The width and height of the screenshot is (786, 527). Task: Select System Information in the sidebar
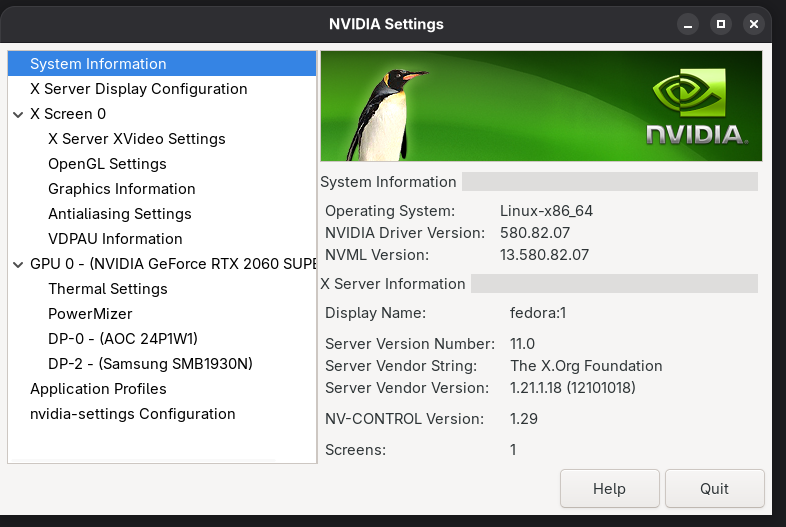tap(162, 64)
